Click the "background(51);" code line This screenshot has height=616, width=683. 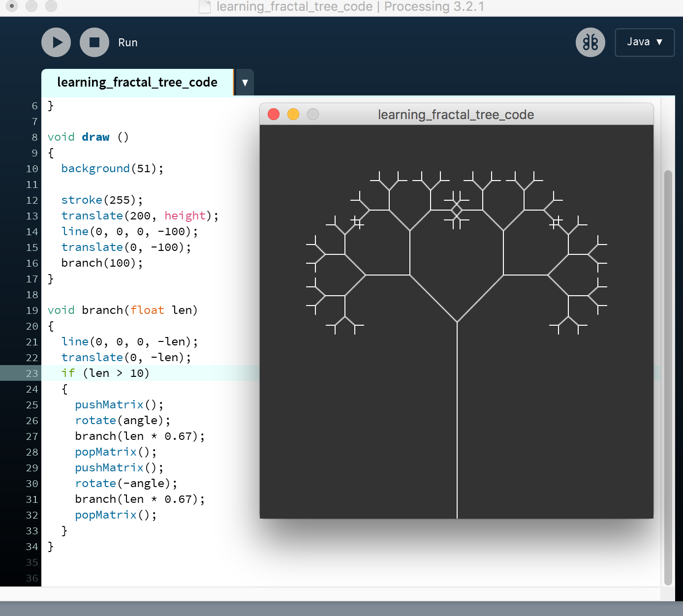click(x=112, y=168)
